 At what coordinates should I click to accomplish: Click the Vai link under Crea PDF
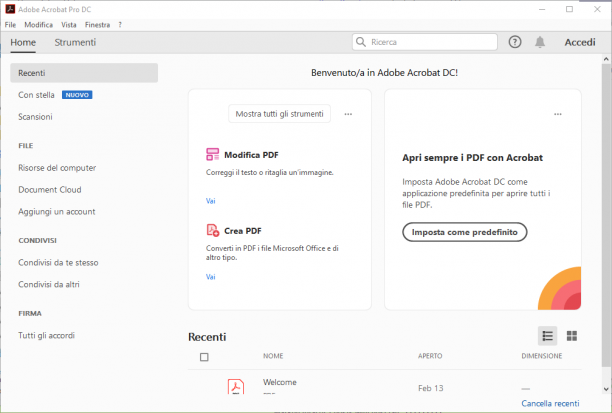pyautogui.click(x=211, y=277)
